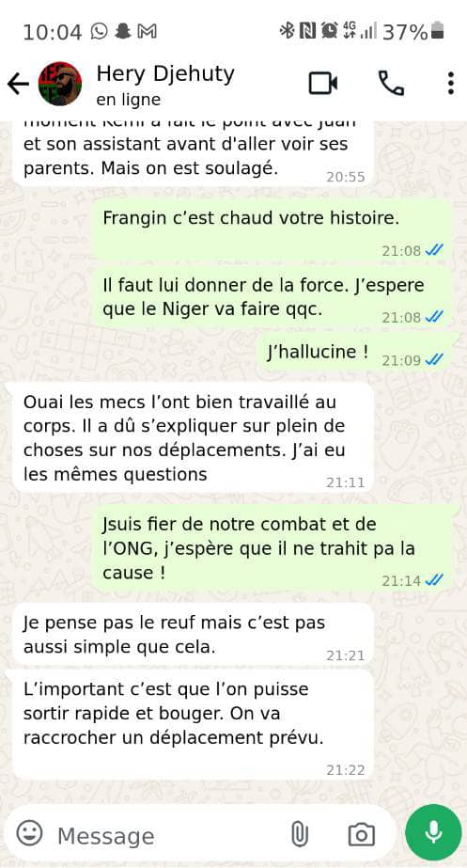
Task: Tap the battery indicator in status bar
Action: click(438, 32)
